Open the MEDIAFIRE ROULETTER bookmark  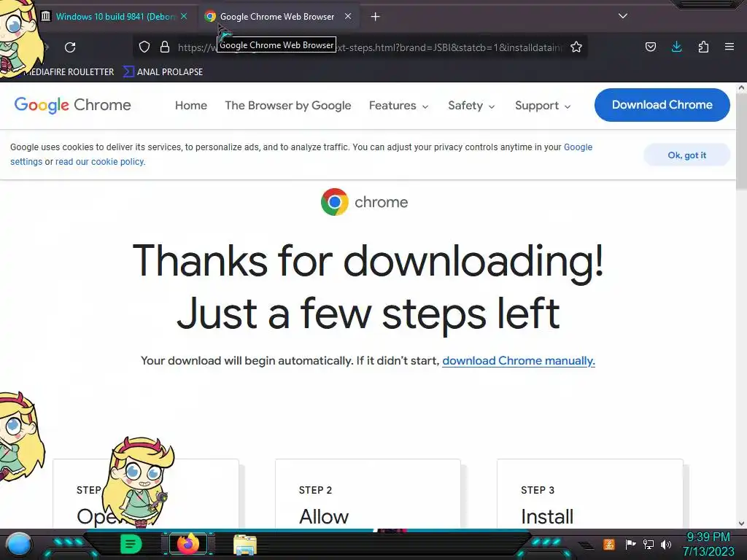69,72
